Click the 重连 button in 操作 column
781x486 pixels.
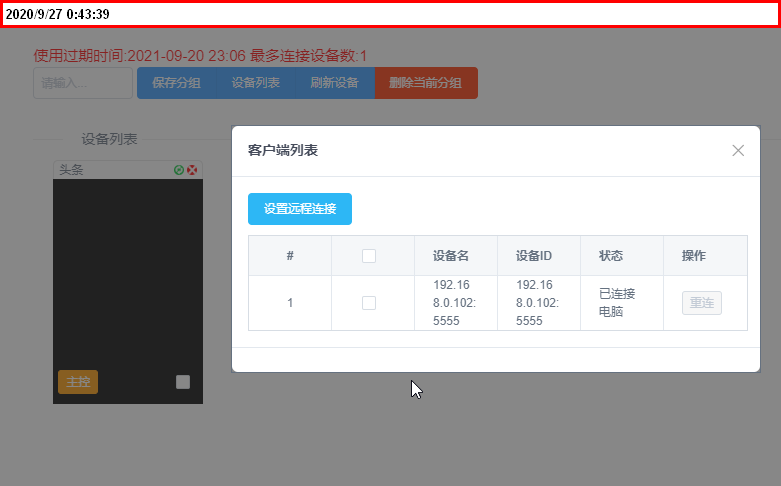[701, 303]
